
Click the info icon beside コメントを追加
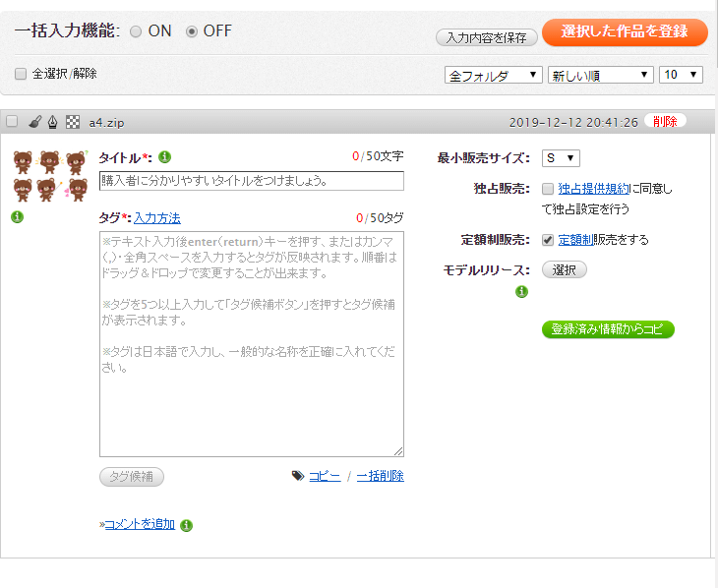(x=187, y=525)
